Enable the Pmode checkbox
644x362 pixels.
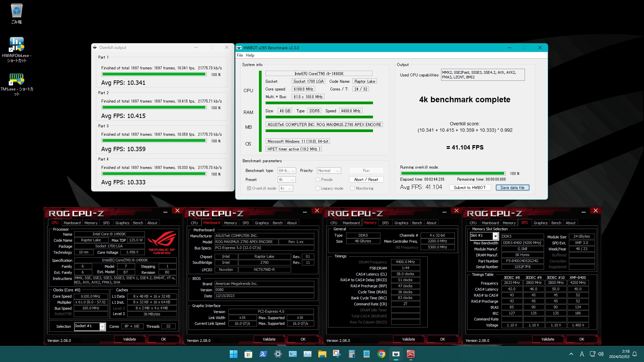click(318, 180)
